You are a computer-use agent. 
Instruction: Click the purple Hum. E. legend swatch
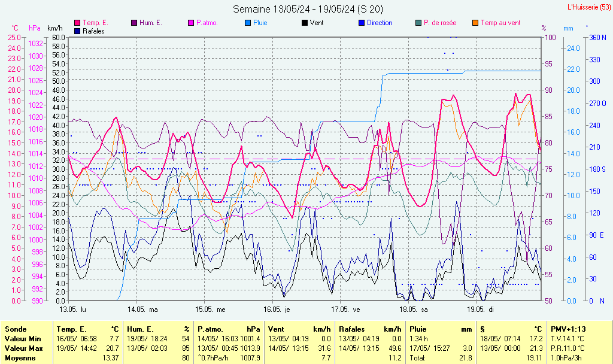tap(134, 23)
